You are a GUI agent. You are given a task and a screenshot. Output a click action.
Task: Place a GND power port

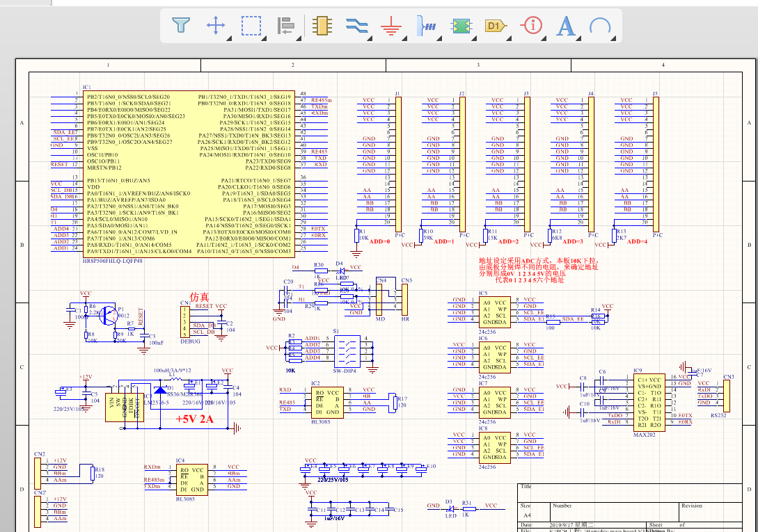(x=391, y=27)
